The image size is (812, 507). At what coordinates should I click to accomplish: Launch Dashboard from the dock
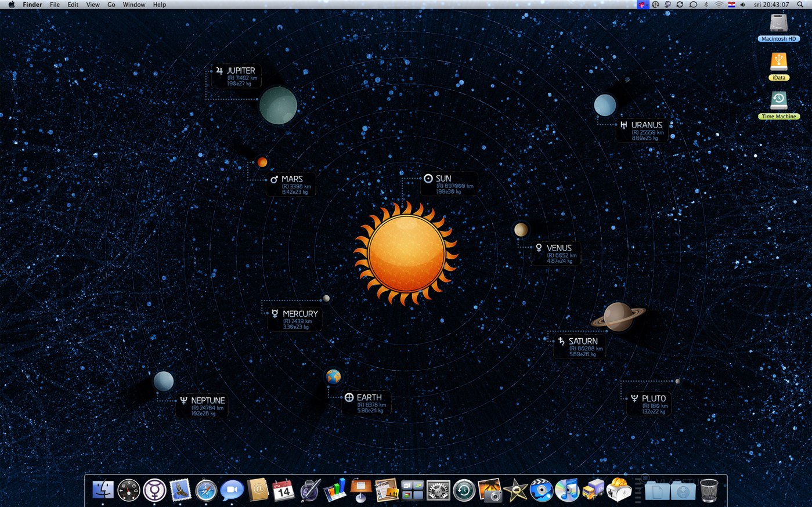click(129, 491)
